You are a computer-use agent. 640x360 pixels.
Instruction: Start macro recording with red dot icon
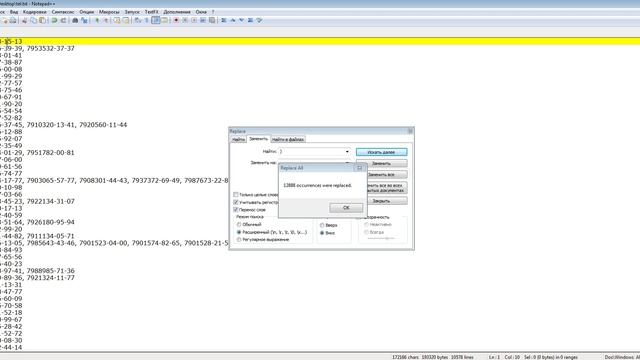(176, 20)
